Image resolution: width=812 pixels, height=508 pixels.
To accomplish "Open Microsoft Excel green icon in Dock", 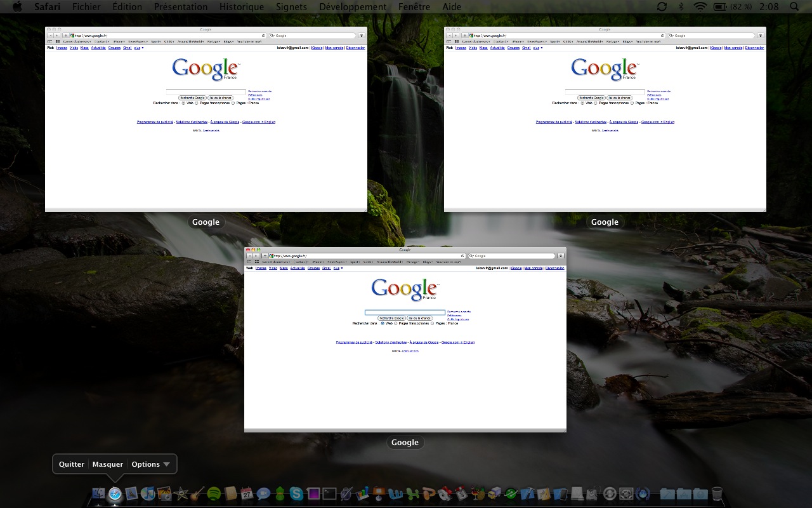I will (412, 493).
